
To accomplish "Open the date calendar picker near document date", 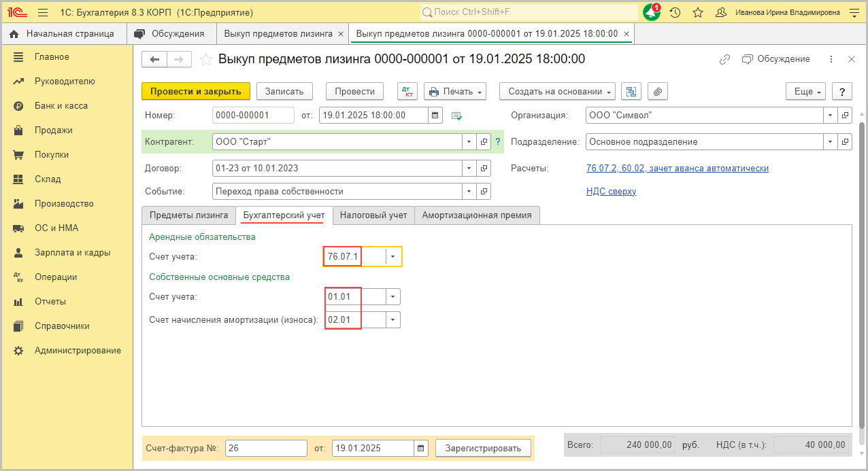I will click(435, 116).
